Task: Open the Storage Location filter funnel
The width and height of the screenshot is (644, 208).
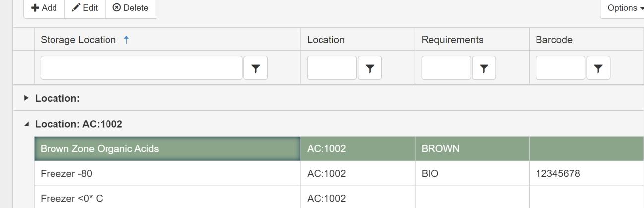Action: (x=256, y=68)
